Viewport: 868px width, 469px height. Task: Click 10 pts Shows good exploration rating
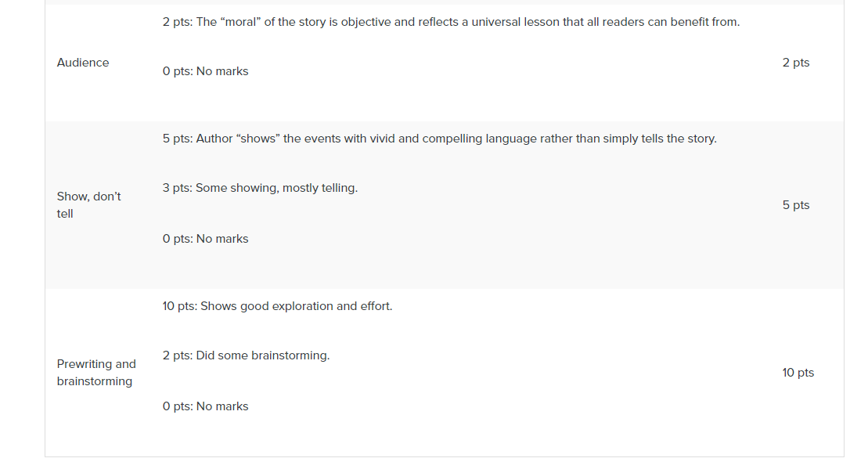click(x=277, y=306)
